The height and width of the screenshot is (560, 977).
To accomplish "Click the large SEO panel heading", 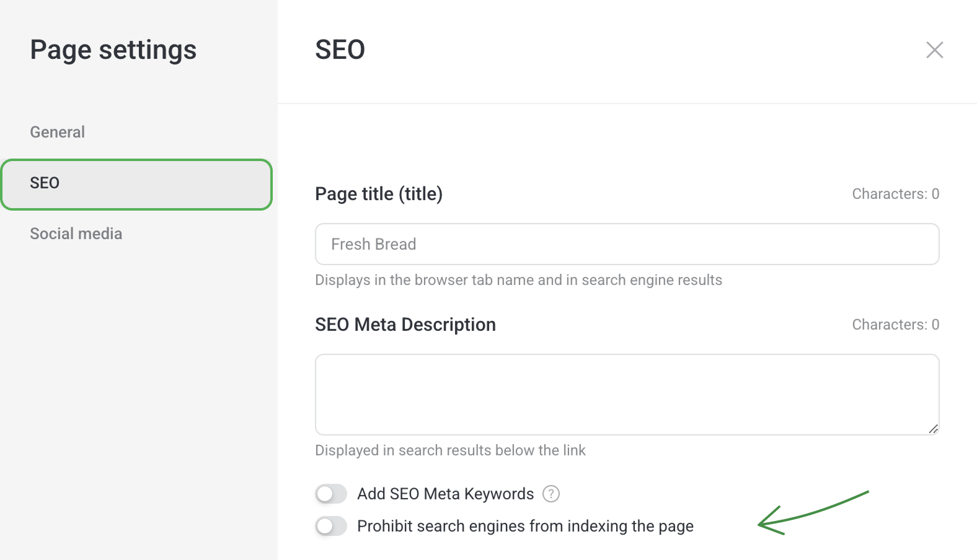I will click(x=340, y=50).
